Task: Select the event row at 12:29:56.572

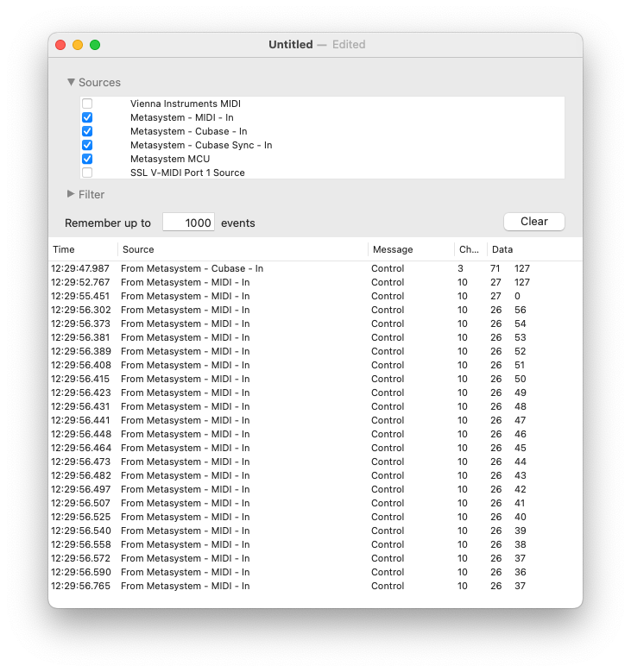Action: pos(315,558)
